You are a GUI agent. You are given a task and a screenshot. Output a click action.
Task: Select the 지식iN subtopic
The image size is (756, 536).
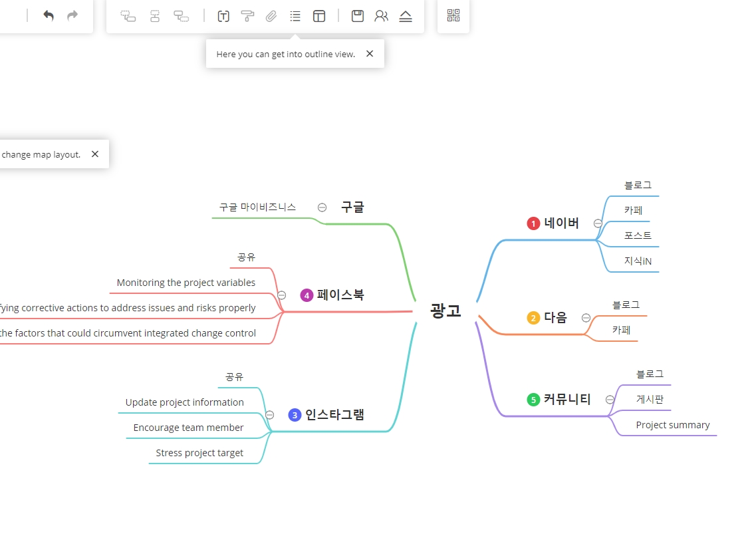tap(638, 261)
